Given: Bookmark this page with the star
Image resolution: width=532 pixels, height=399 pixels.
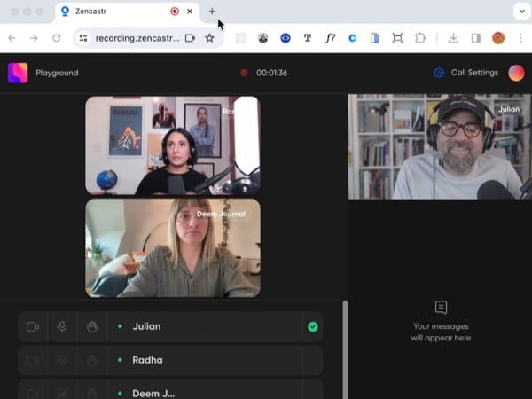Looking at the screenshot, I should 209,38.
